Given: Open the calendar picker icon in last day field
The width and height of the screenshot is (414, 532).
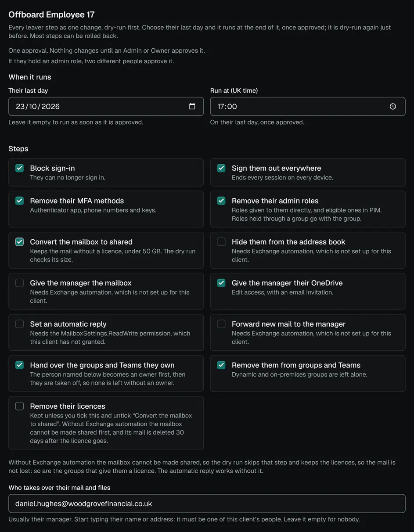Looking at the screenshot, I should (x=192, y=106).
